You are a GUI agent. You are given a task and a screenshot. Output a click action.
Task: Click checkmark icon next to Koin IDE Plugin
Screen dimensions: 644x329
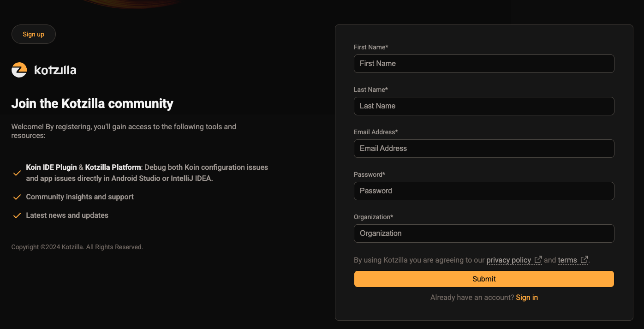click(x=17, y=173)
